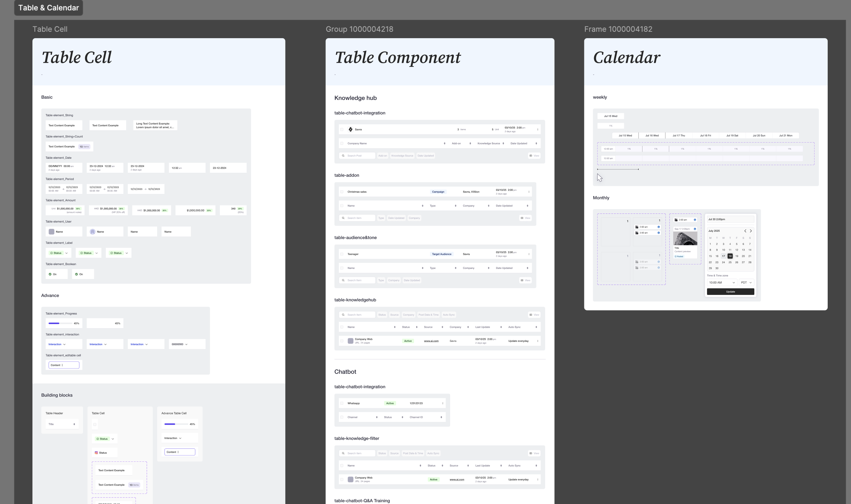This screenshot has width=851, height=504.
Task: Select the Jul 17 Thu weekly tab
Action: pos(679,135)
